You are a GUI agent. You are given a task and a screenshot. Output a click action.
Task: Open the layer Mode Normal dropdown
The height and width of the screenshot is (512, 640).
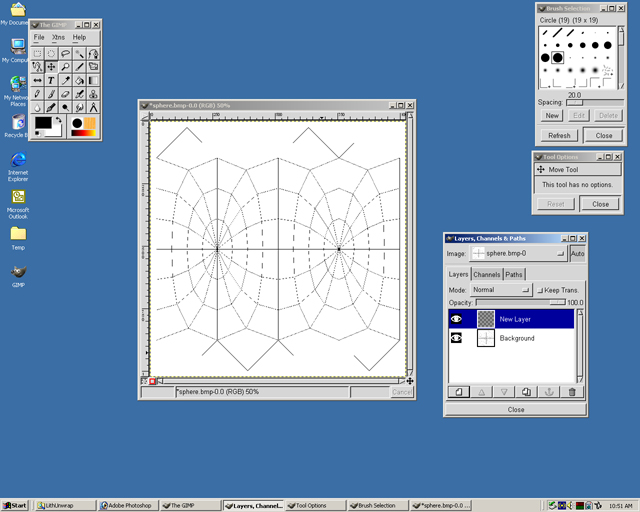coord(501,290)
